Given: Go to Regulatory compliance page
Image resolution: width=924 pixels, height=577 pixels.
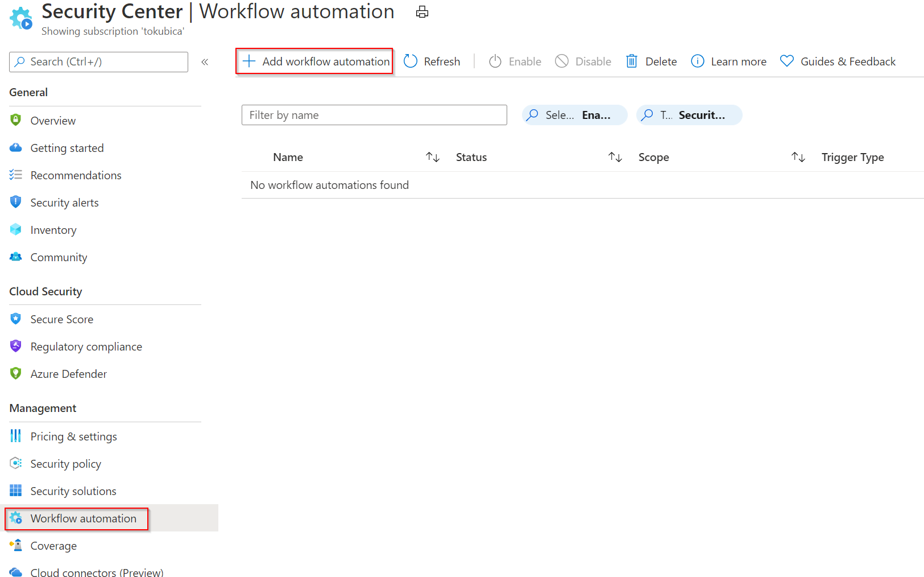Looking at the screenshot, I should [x=86, y=347].
